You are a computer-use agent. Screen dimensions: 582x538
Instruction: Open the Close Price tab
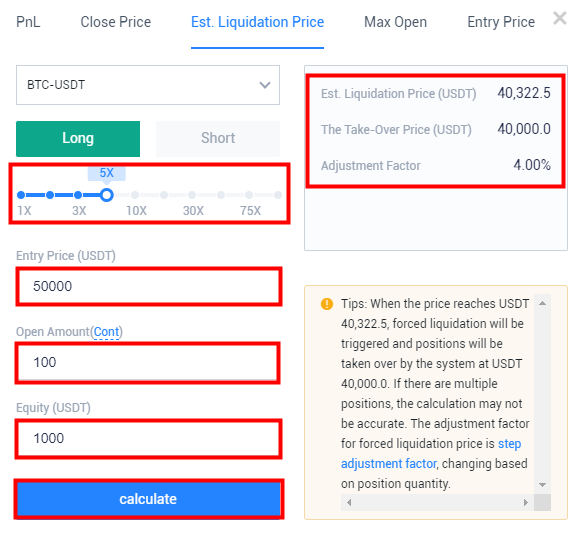coord(116,22)
